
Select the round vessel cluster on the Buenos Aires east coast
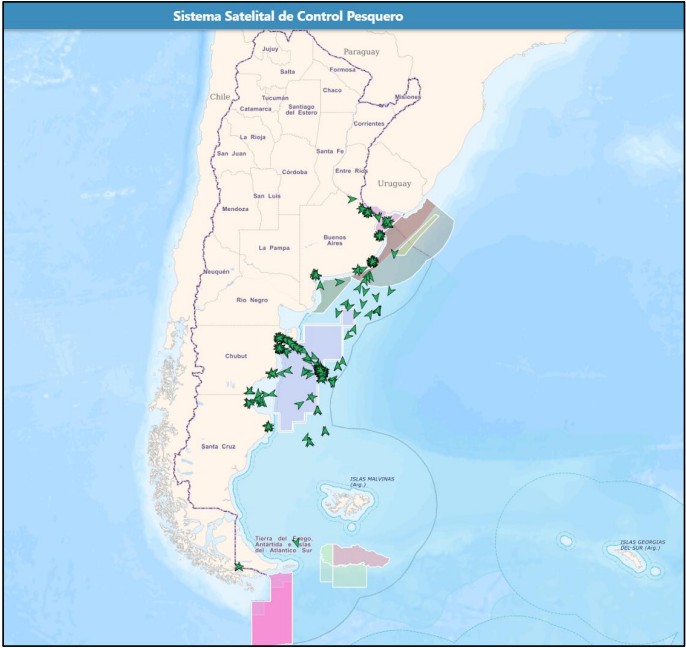pyautogui.click(x=379, y=235)
